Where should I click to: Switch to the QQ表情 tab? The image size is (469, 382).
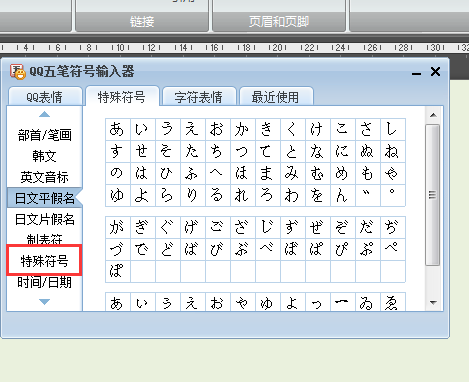point(45,97)
